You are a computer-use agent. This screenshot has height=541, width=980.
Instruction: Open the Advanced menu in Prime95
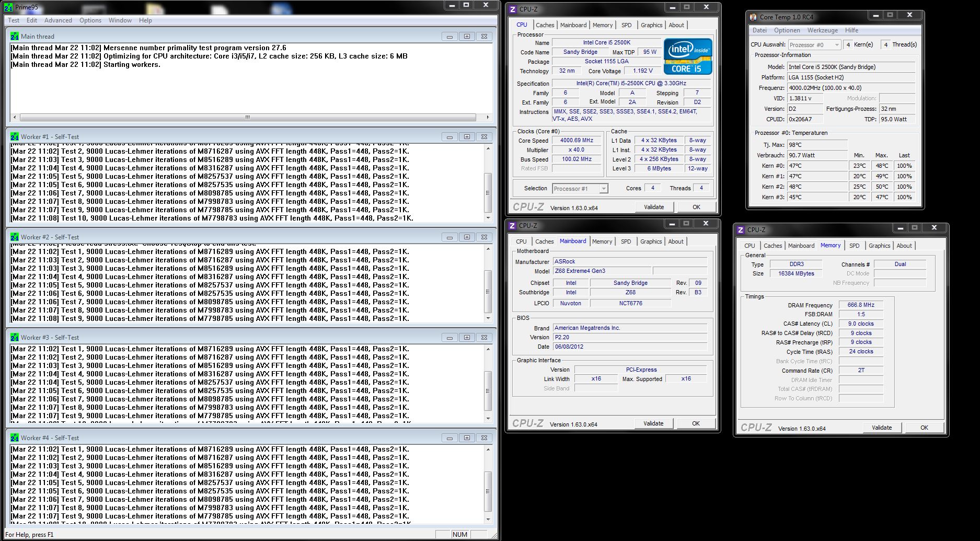(58, 20)
